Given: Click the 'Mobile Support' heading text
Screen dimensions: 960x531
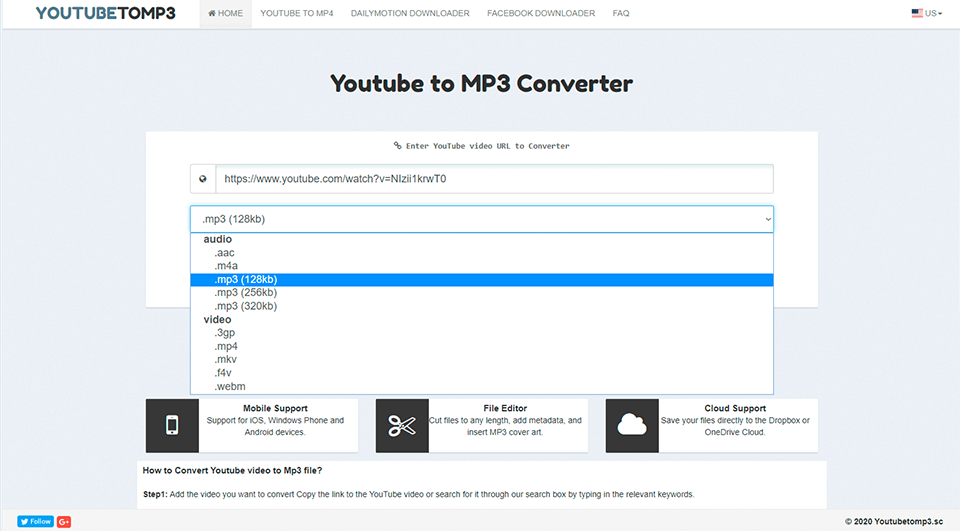Looking at the screenshot, I should click(275, 409).
